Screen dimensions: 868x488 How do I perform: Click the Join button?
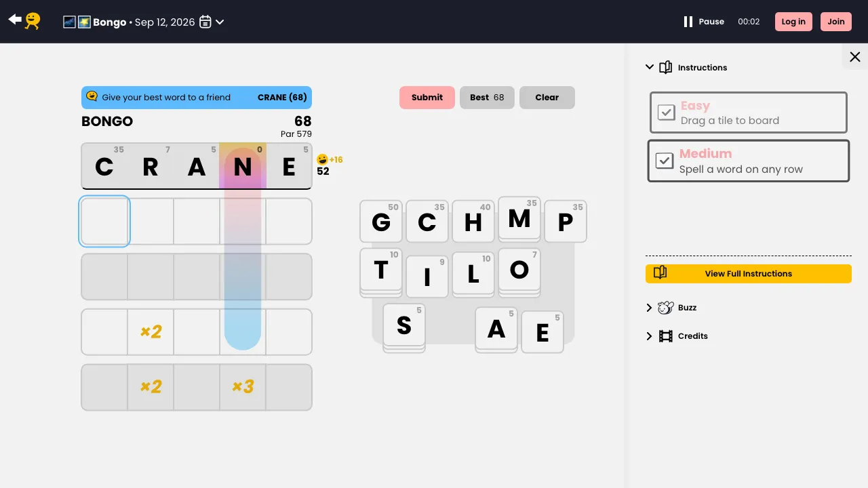[836, 22]
